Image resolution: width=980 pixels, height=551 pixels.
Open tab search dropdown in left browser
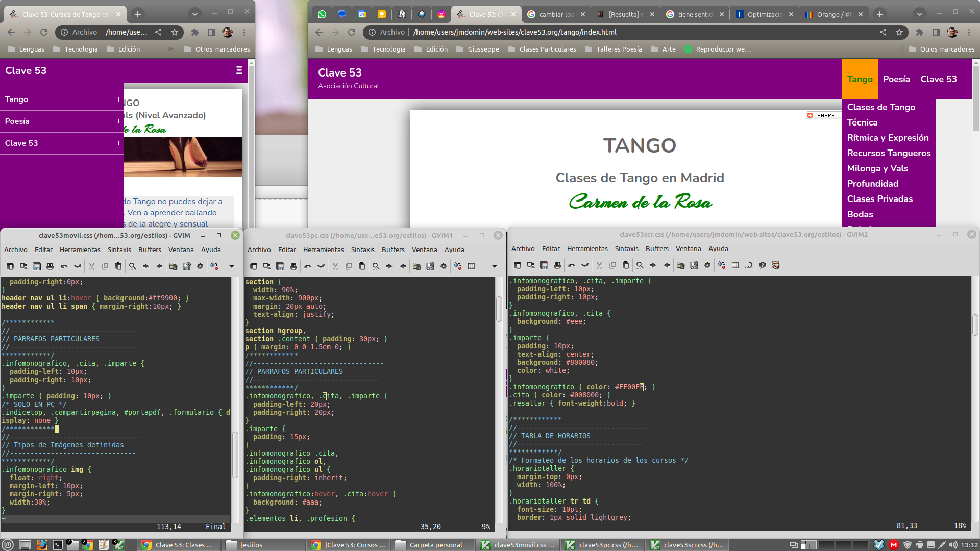pyautogui.click(x=194, y=14)
